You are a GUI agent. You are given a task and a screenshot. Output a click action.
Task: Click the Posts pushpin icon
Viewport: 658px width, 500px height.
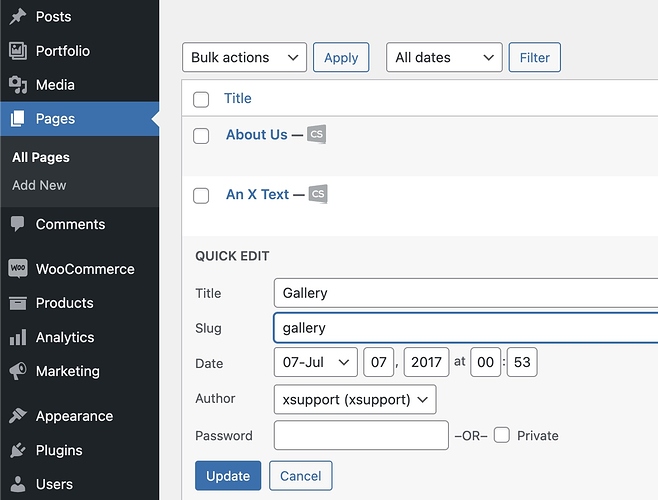click(17, 17)
